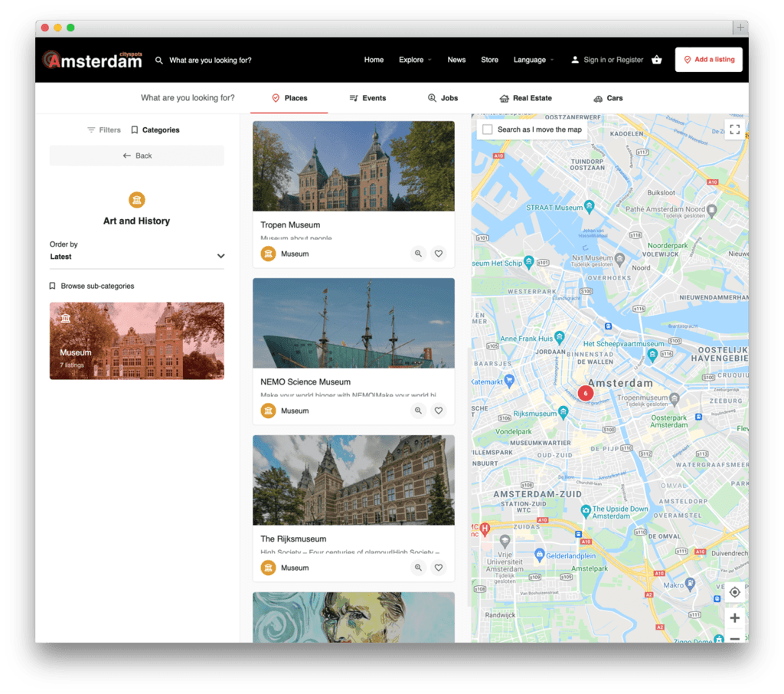The image size is (784, 694).
Task: Click the Het Scheepvaartmuseum map pin
Action: (x=652, y=355)
